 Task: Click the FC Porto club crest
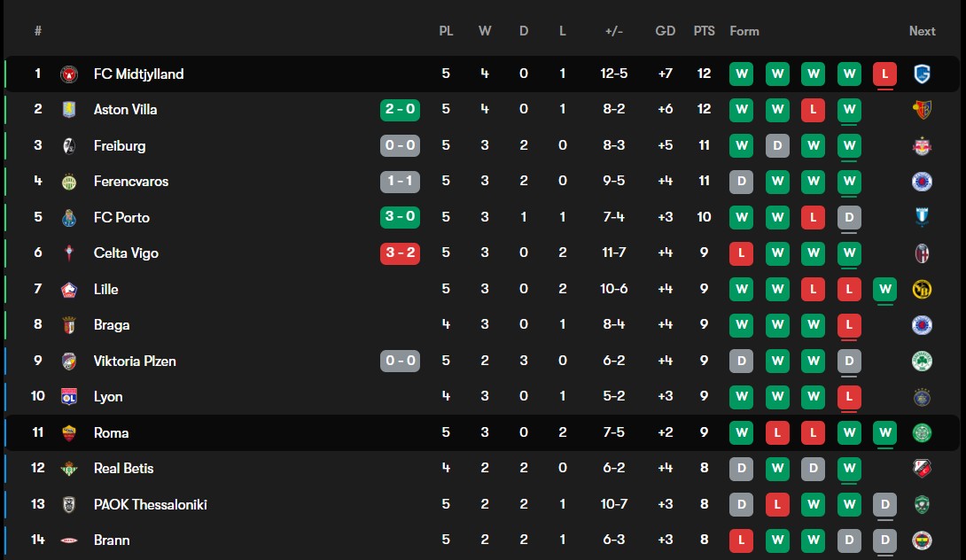69,218
